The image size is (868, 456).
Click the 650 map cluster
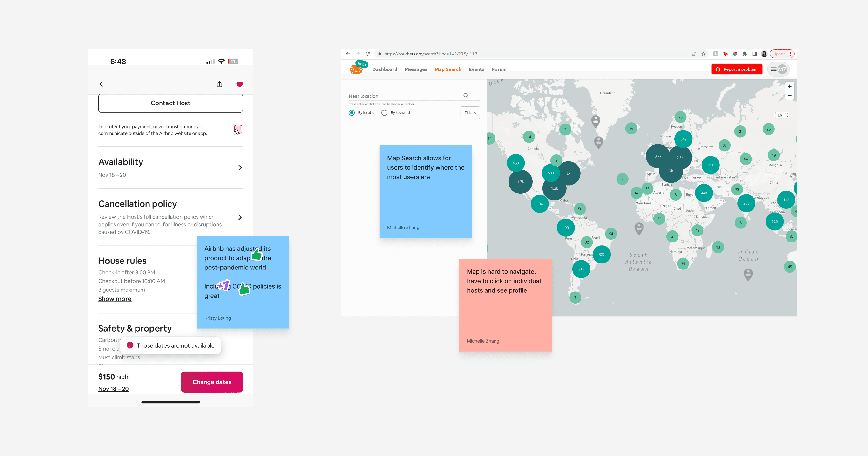(515, 163)
